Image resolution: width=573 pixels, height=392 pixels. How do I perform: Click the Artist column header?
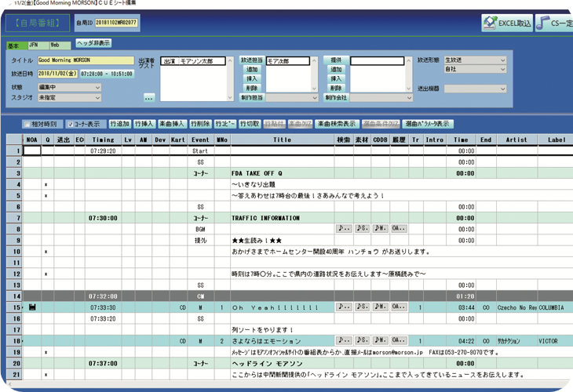coord(516,140)
